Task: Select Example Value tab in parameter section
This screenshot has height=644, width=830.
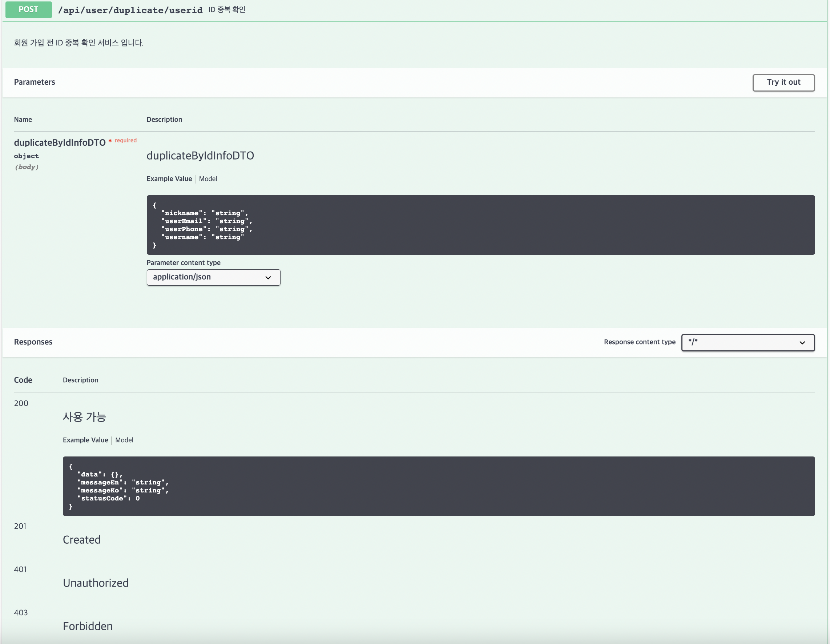Action: [x=169, y=179]
